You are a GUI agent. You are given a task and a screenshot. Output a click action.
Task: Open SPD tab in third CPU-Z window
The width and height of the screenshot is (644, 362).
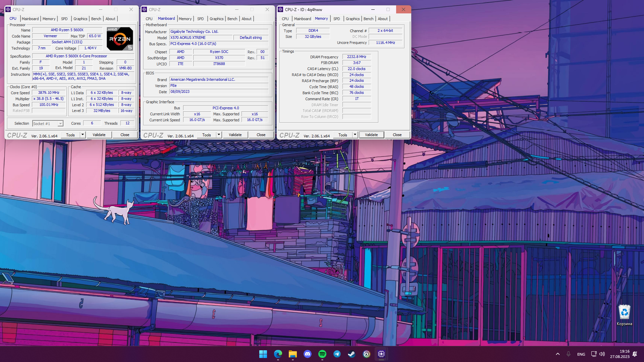coord(337,19)
